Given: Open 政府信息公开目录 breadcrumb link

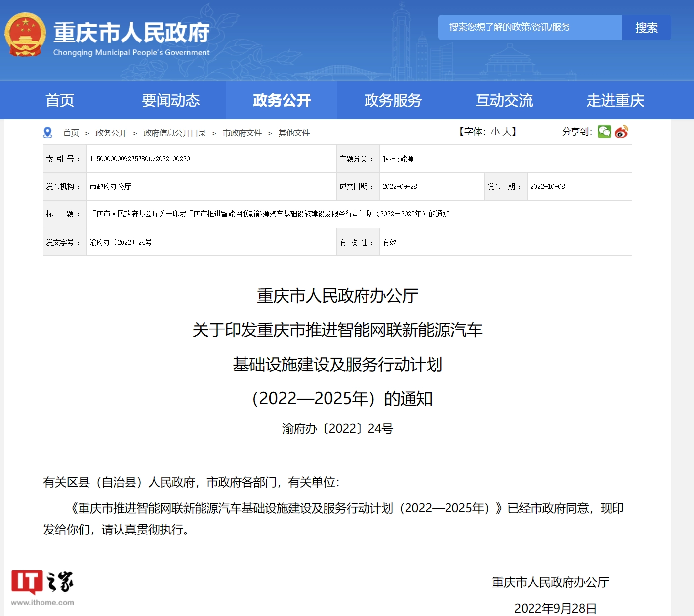Looking at the screenshot, I should tap(175, 133).
